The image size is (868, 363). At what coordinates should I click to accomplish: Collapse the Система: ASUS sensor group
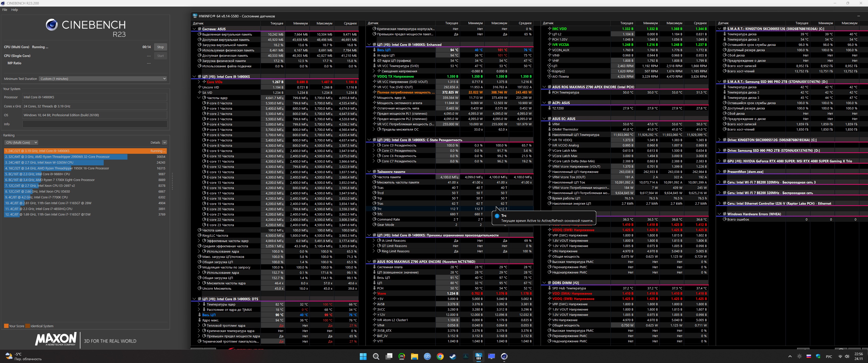point(195,29)
